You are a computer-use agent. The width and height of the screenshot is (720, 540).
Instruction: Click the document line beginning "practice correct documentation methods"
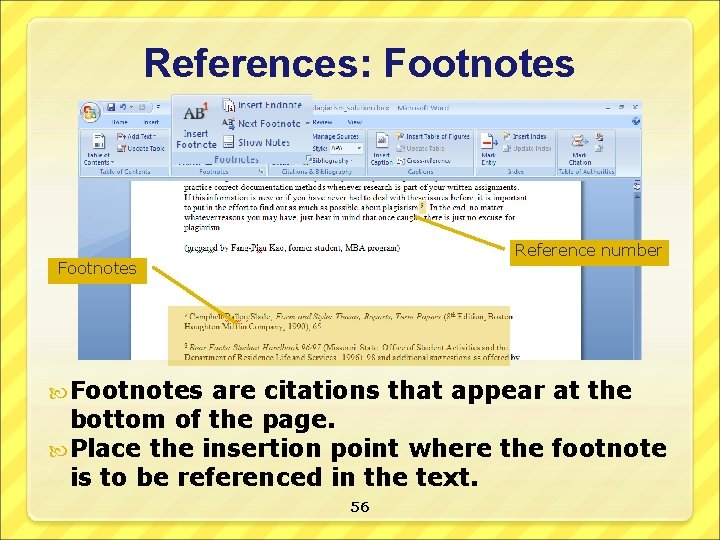point(351,187)
